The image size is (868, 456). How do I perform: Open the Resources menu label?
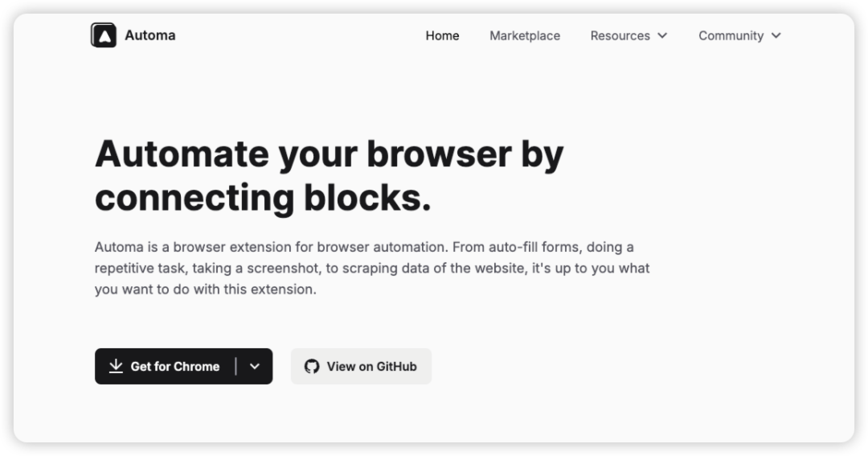620,35
